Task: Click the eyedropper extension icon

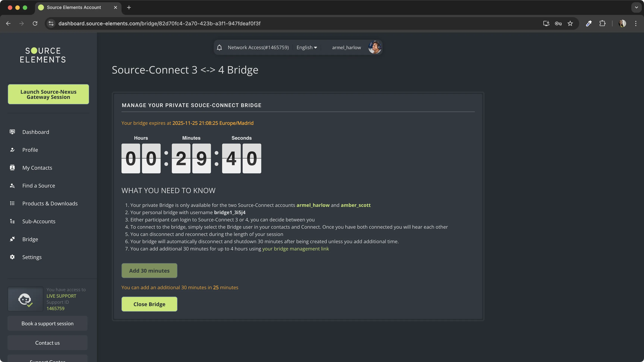Action: (589, 23)
